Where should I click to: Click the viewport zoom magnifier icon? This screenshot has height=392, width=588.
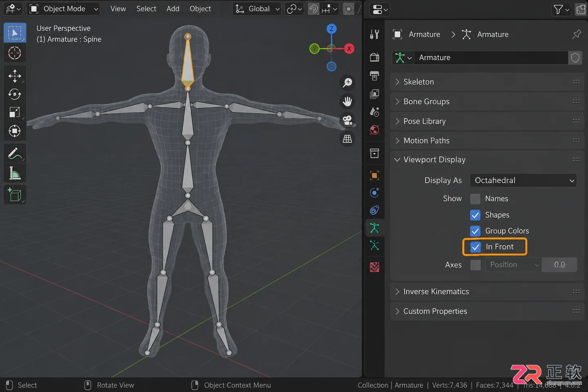[x=347, y=83]
